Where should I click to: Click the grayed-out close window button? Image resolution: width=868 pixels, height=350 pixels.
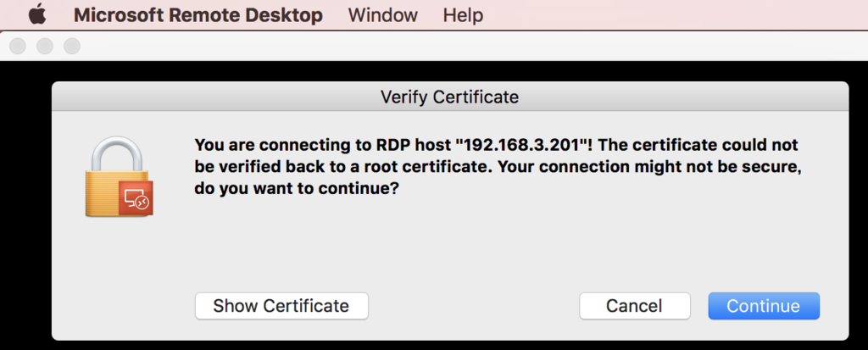coord(18,46)
